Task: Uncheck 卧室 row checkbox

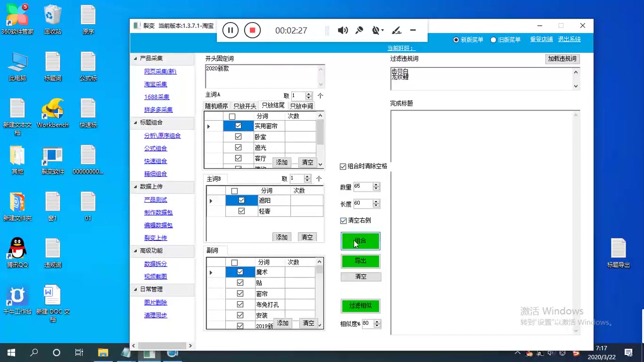Action: (x=238, y=137)
